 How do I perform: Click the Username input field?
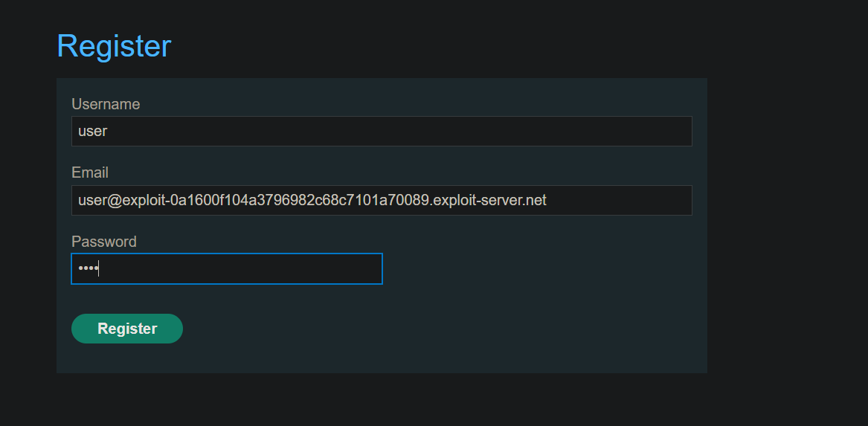[x=381, y=131]
